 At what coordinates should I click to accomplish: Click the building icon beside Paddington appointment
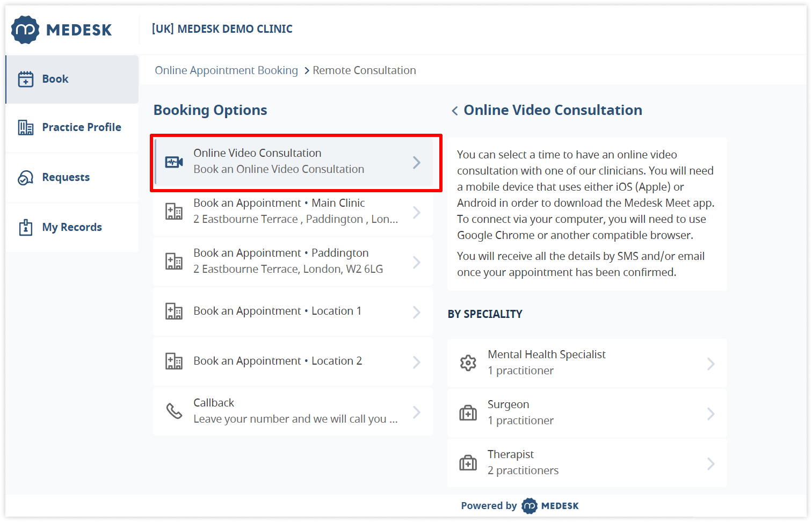[174, 262]
